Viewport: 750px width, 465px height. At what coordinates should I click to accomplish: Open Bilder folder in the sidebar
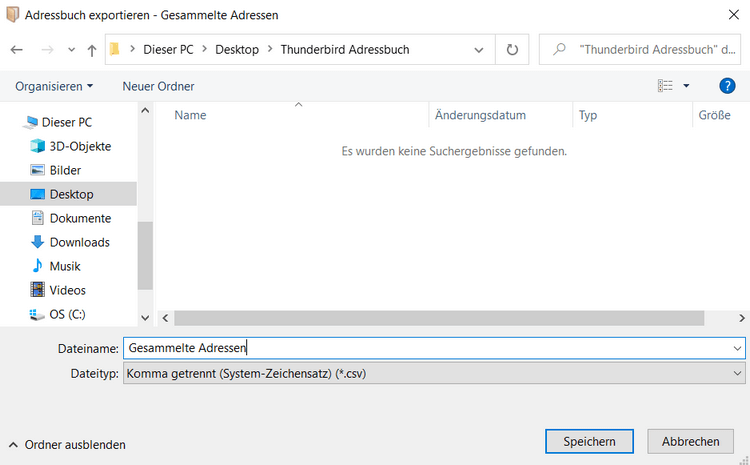[x=65, y=170]
